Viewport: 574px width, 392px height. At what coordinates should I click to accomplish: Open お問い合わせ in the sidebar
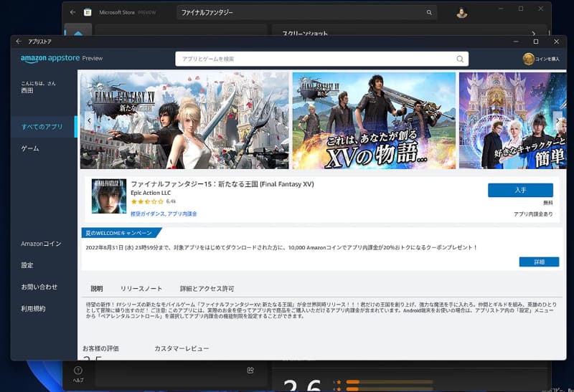click(39, 287)
